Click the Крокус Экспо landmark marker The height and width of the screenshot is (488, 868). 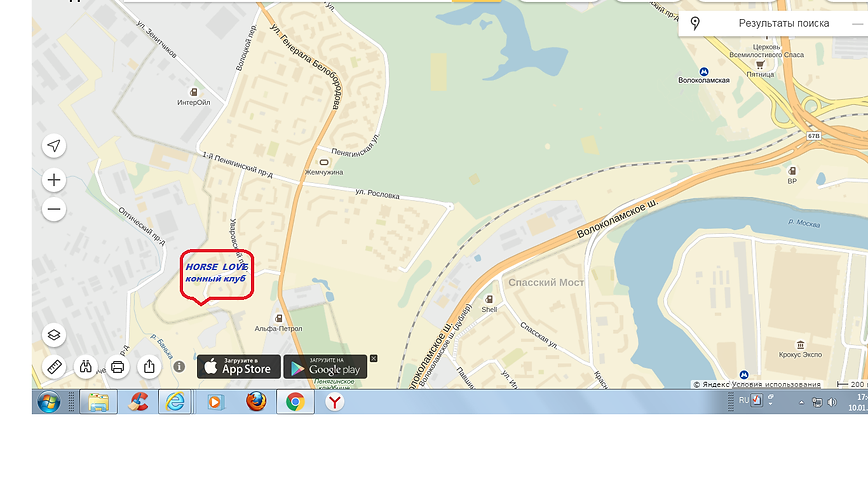(800, 345)
